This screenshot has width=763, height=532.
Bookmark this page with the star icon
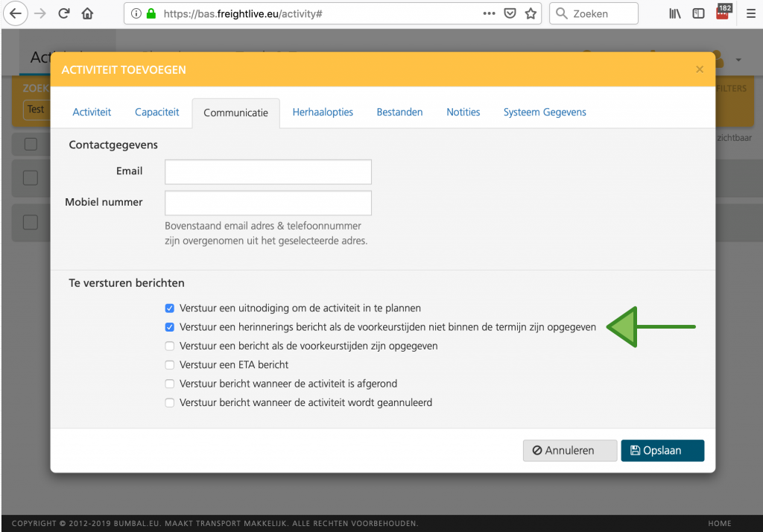click(x=531, y=13)
